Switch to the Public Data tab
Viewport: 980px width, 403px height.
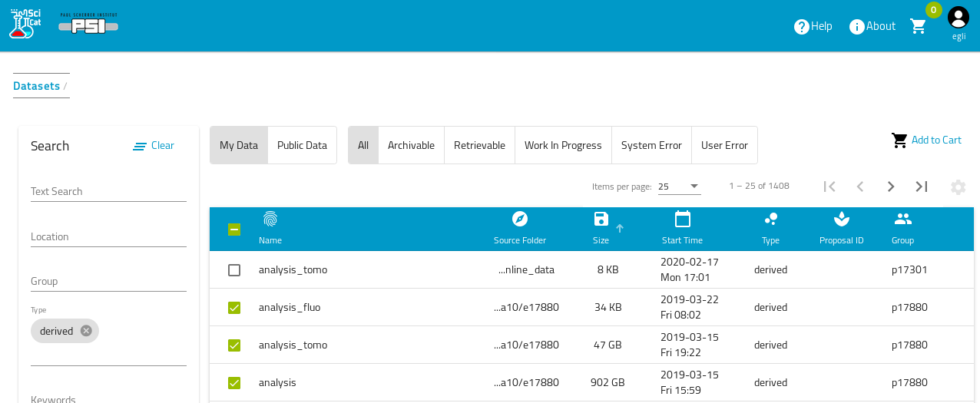(302, 145)
